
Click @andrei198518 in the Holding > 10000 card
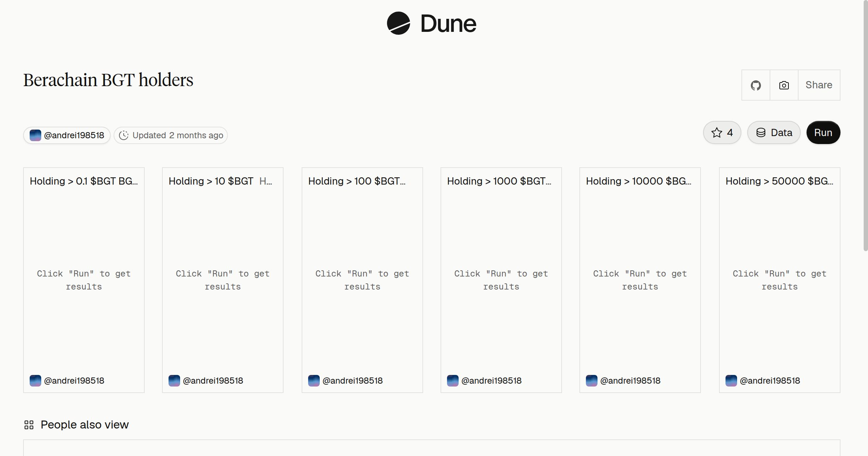point(630,381)
